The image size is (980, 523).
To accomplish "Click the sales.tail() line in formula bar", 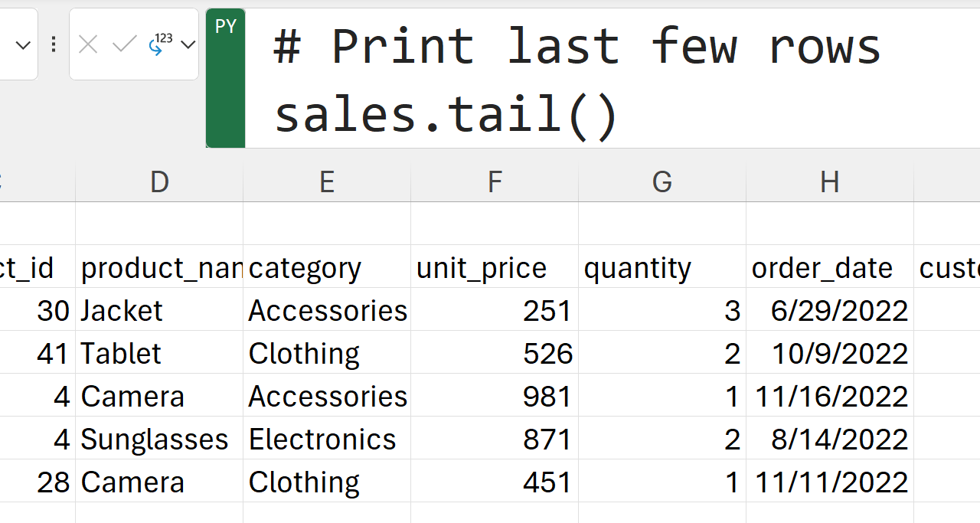I will point(446,115).
